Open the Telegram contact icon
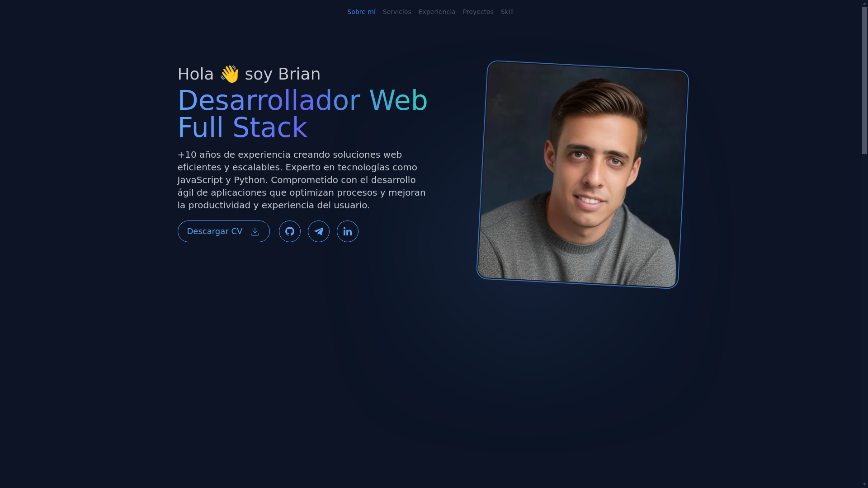The image size is (868, 488). coord(318,231)
